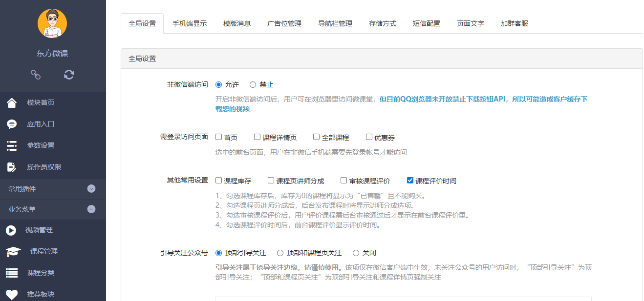Choose 顶部和课程页关注 option
The height and width of the screenshot is (301, 644).
pyautogui.click(x=280, y=252)
